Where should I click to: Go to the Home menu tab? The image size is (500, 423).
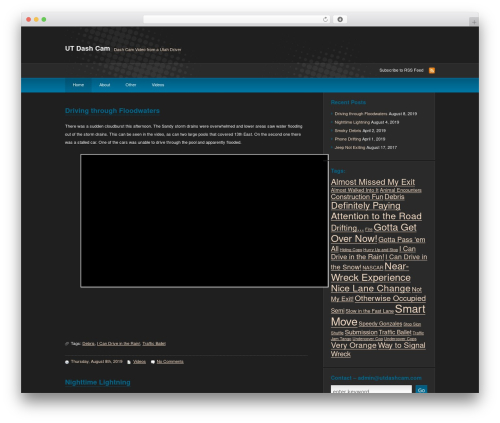(78, 85)
